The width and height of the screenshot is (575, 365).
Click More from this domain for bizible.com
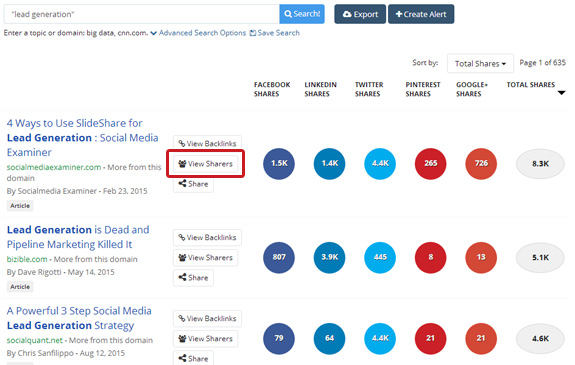pyautogui.click(x=95, y=259)
